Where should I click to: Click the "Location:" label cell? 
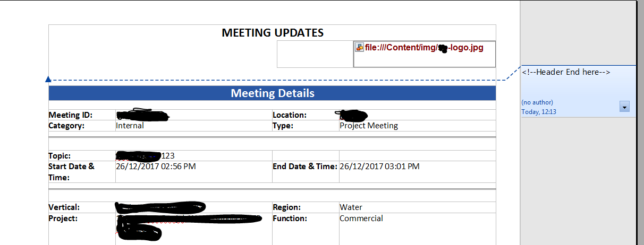[290, 115]
